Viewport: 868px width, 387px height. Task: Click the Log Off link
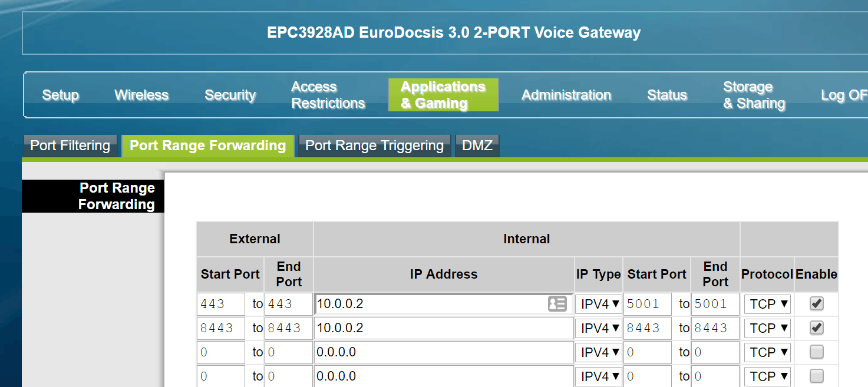click(x=843, y=95)
